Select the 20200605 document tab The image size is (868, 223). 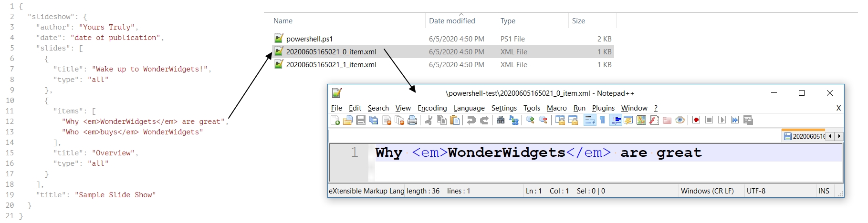point(806,136)
